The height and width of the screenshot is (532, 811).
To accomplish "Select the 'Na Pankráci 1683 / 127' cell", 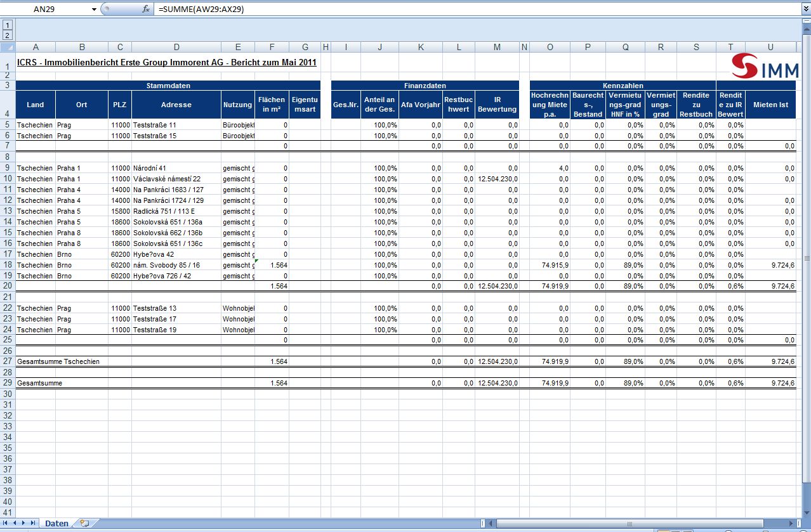I will click(176, 190).
